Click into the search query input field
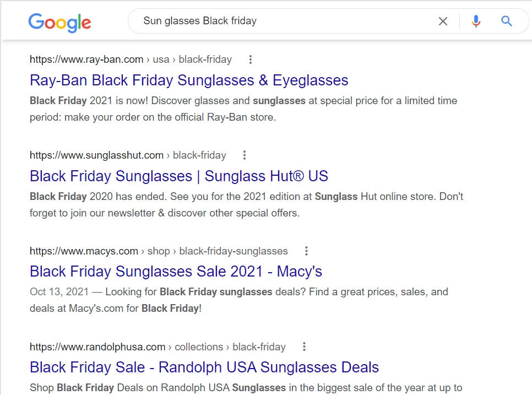This screenshot has height=395, width=532. click(275, 21)
